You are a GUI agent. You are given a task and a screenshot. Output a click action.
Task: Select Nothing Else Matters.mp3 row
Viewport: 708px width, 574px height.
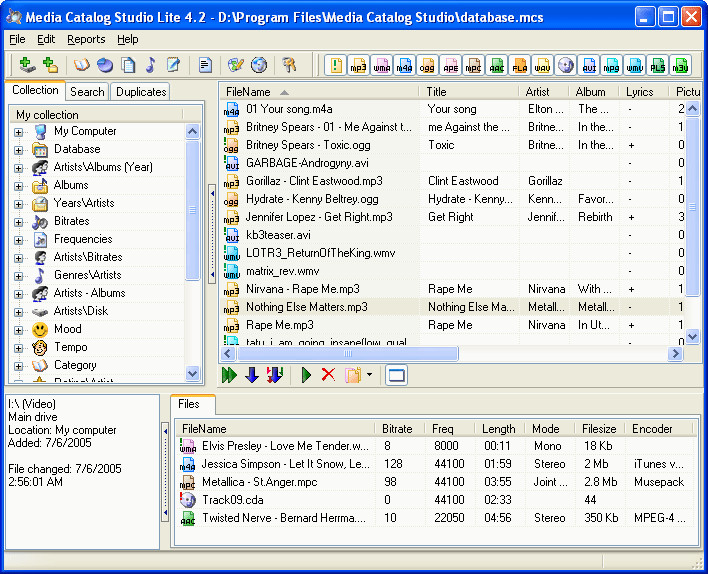click(x=453, y=307)
